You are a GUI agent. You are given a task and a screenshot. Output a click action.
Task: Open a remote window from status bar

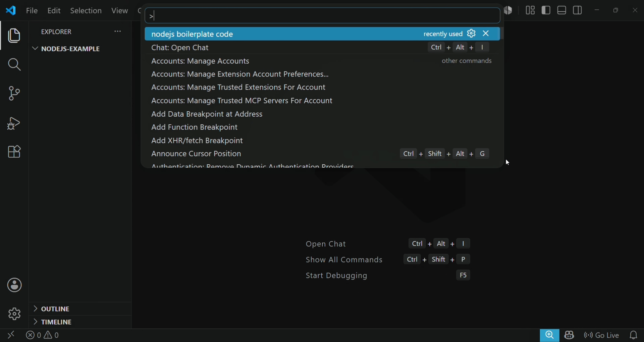tap(11, 336)
